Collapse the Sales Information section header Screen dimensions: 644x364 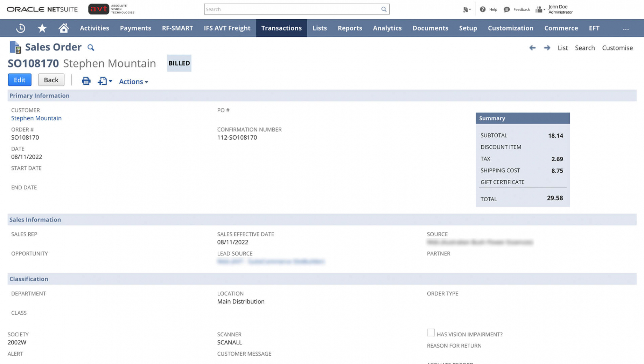(322, 220)
